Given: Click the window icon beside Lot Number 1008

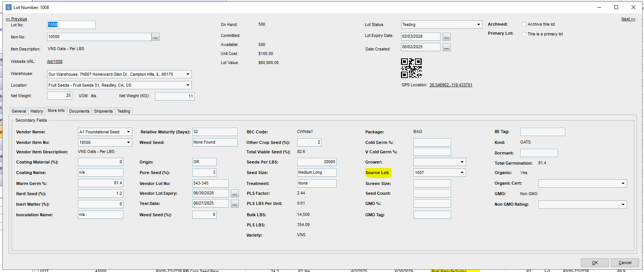Looking at the screenshot, I should point(9,7).
